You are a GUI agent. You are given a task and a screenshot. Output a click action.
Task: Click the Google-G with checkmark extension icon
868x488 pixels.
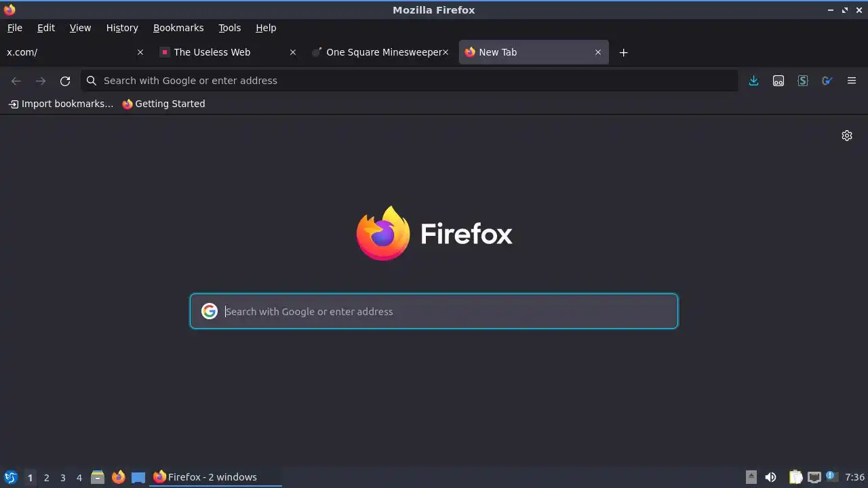click(x=827, y=81)
